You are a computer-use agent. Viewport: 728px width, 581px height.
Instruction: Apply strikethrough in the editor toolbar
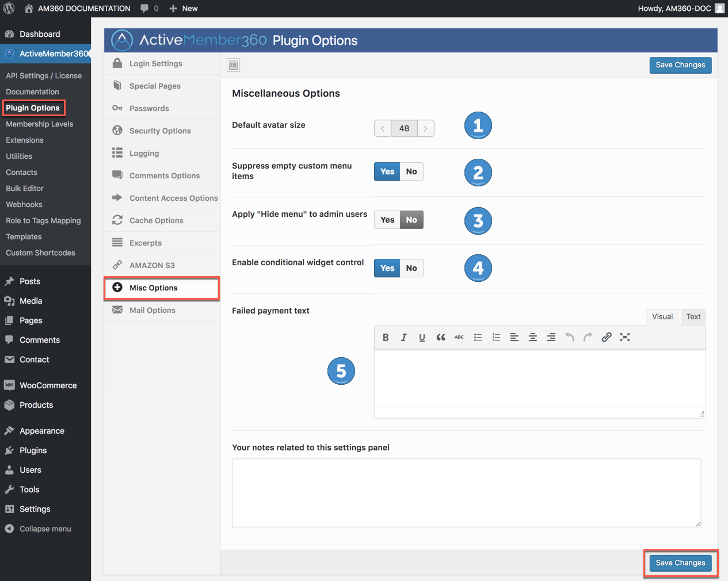click(x=459, y=338)
